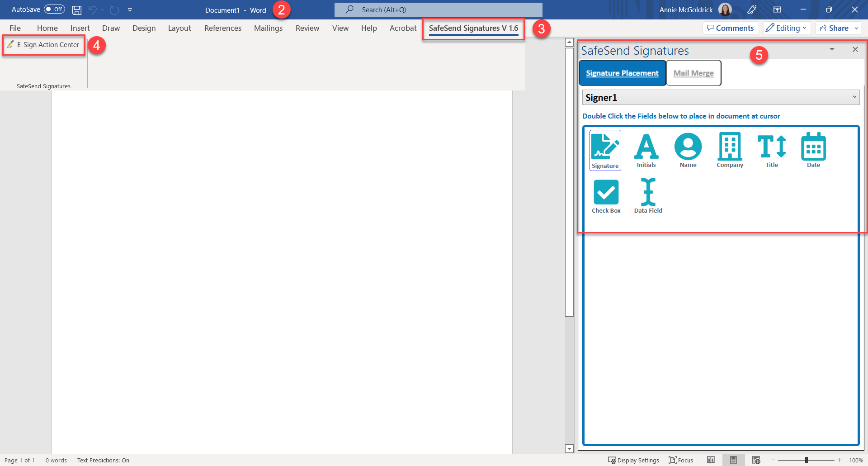Image resolution: width=868 pixels, height=466 pixels.
Task: Switch to the SafeSend Signatures V 1.6 tab
Action: click(x=473, y=28)
